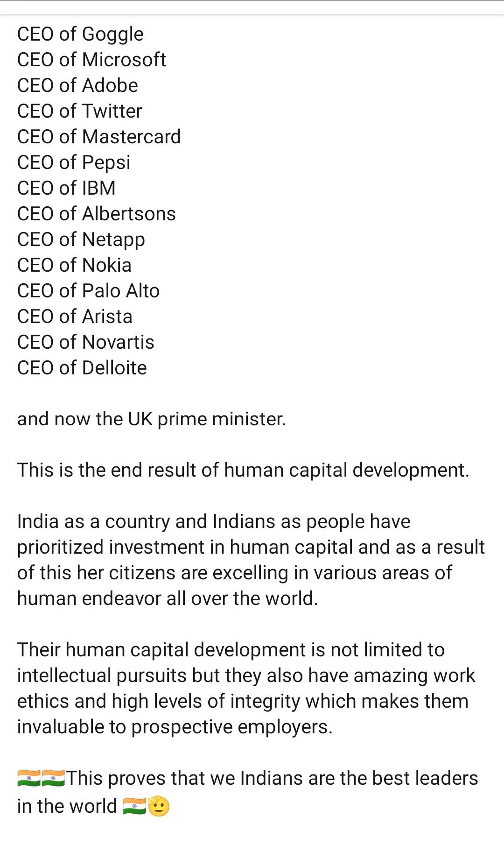Tap the "CEO of Pepsi" entry
This screenshot has width=504, height=844.
point(74,162)
